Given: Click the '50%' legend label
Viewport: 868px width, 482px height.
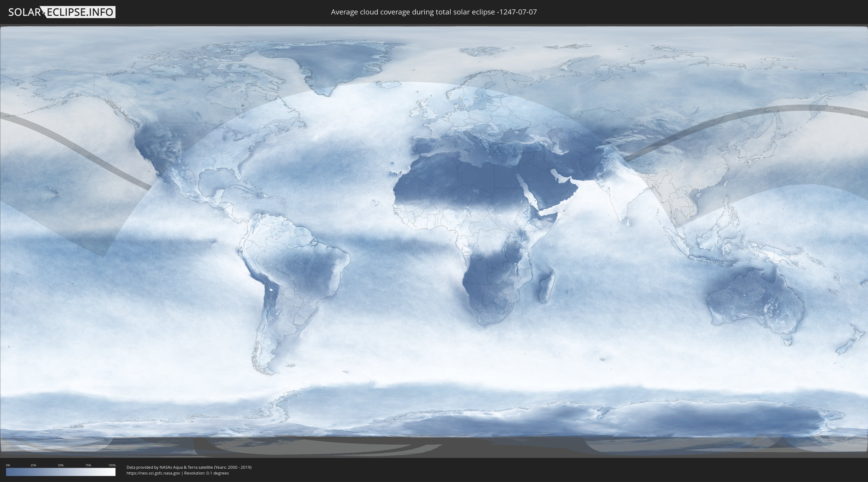Looking at the screenshot, I should pyautogui.click(x=61, y=465).
